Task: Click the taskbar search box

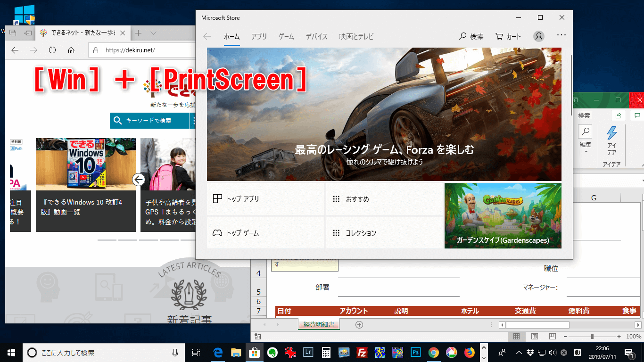Action: [x=103, y=352]
